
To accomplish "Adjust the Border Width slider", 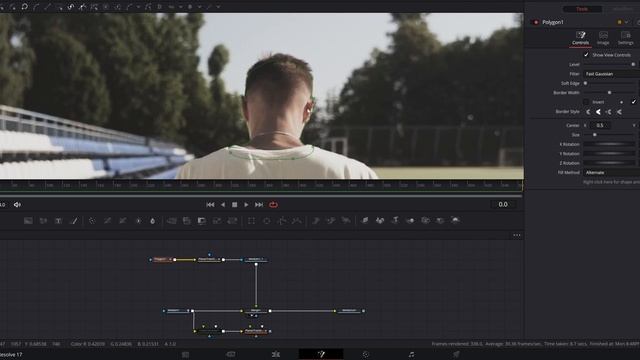I will 609,93.
